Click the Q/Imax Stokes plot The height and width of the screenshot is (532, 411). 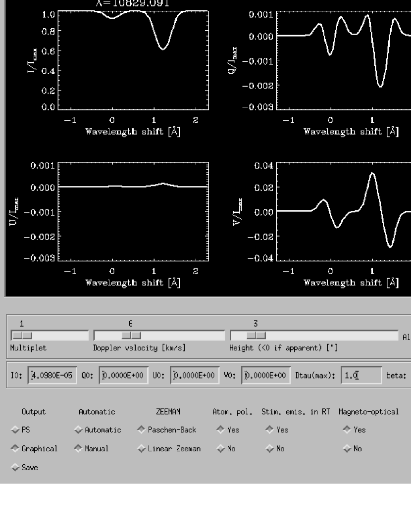click(x=344, y=60)
